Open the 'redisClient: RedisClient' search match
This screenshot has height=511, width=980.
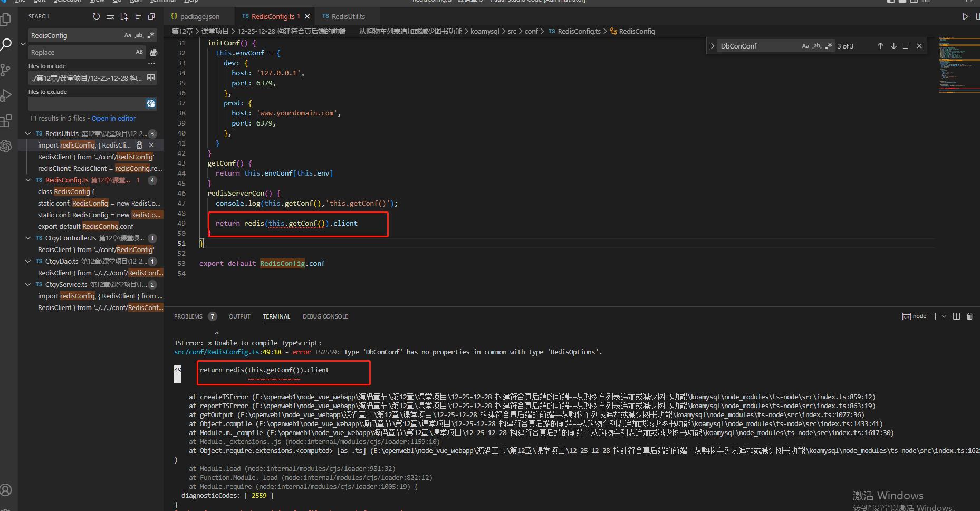click(x=100, y=168)
